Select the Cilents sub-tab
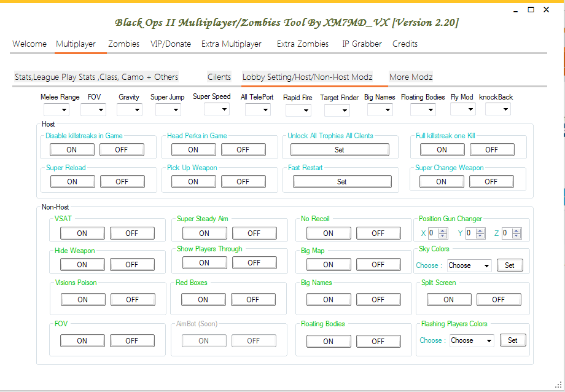This screenshot has height=392, width=565. [219, 77]
